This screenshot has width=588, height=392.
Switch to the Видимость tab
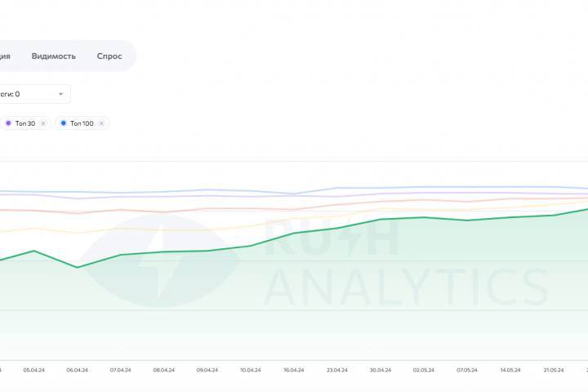(54, 56)
